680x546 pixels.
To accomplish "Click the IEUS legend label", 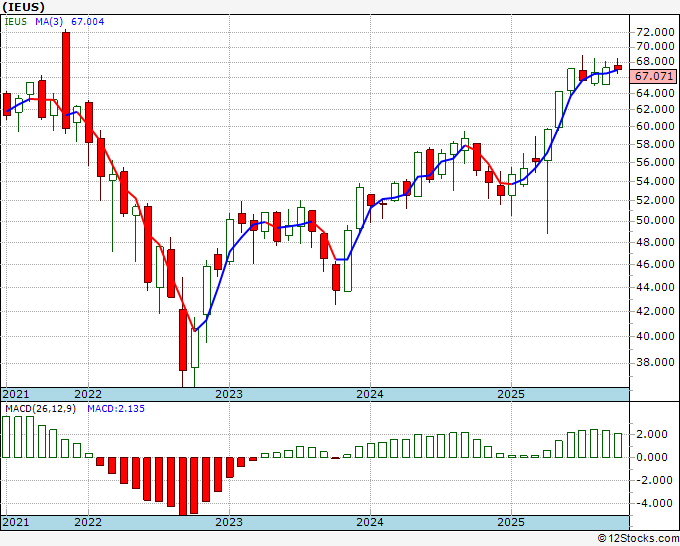I will coord(16,22).
